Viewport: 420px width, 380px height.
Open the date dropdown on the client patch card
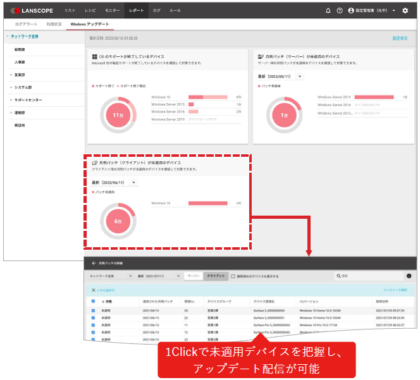[x=134, y=183]
